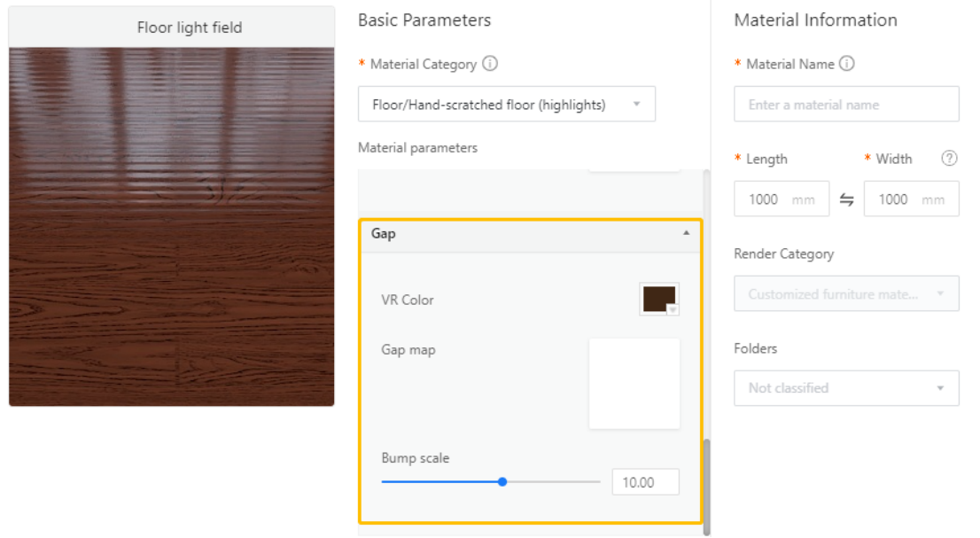
Task: Click the Bump scale slider handle
Action: 502,482
